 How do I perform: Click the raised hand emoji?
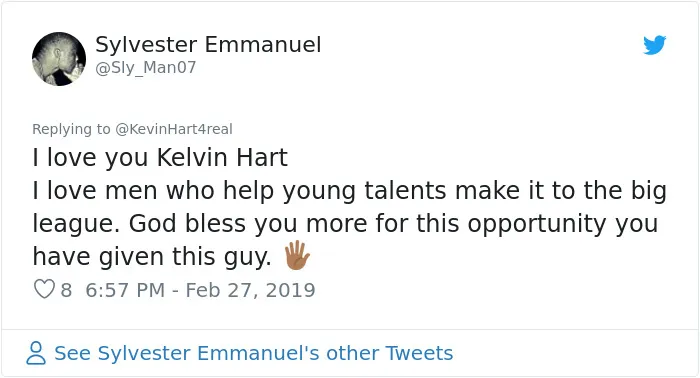pyautogui.click(x=297, y=255)
